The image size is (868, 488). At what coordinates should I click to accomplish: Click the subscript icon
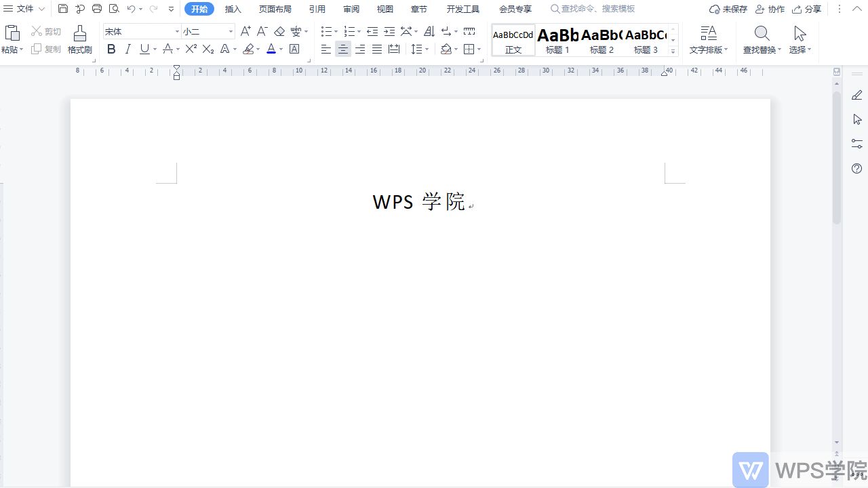tap(208, 49)
